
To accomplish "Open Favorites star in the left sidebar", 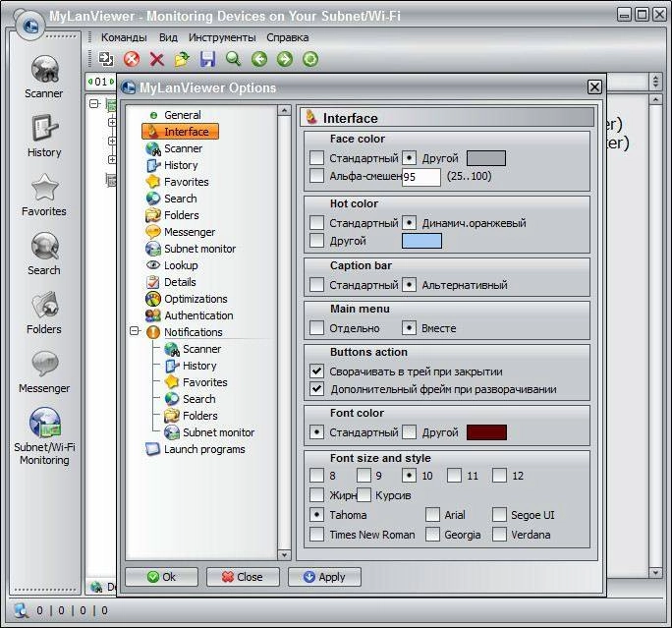I will pyautogui.click(x=44, y=195).
